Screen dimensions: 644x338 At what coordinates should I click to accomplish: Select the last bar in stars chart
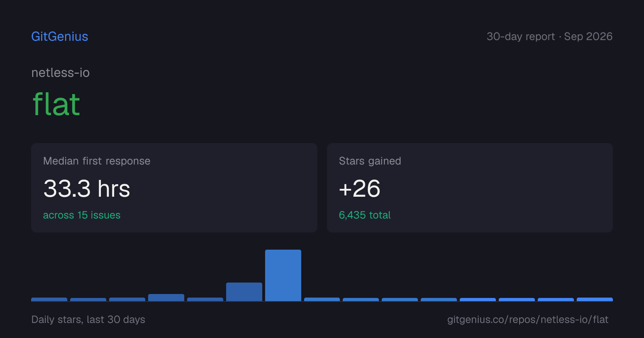point(595,299)
